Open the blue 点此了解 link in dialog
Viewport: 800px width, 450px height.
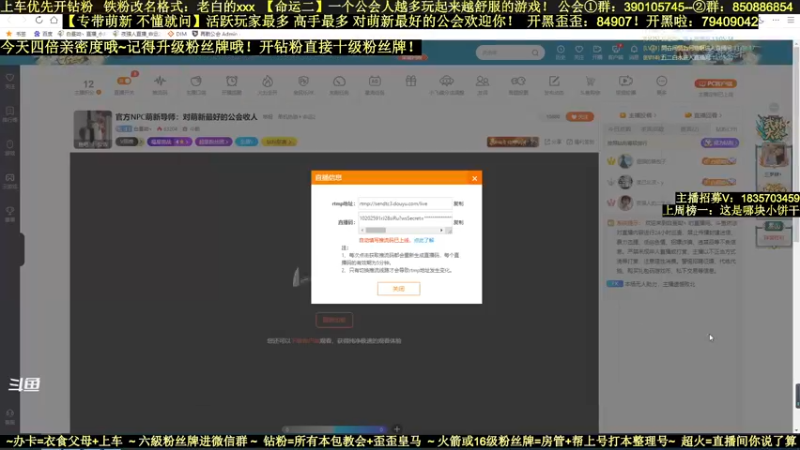coord(423,240)
